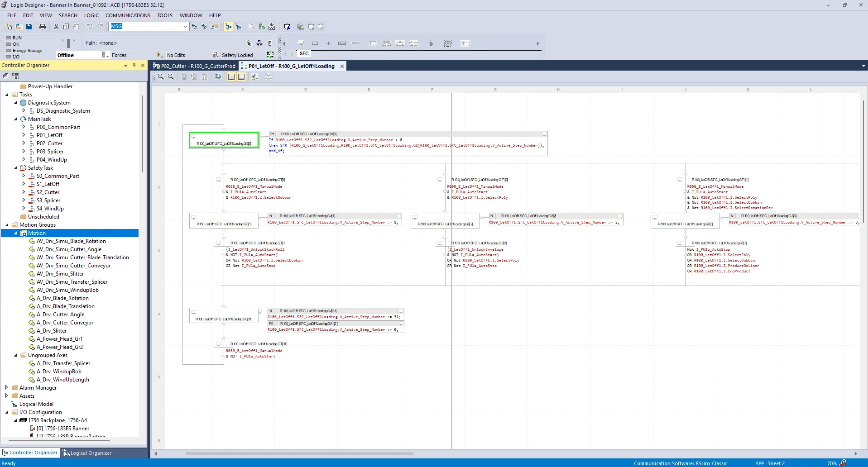Add a Text Box to the SFC chart
The image size is (868, 467).
pyautogui.click(x=465, y=43)
